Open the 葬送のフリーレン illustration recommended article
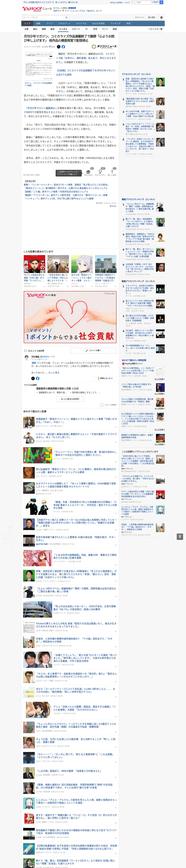The width and height of the screenshot is (186, 868). [76, 421]
